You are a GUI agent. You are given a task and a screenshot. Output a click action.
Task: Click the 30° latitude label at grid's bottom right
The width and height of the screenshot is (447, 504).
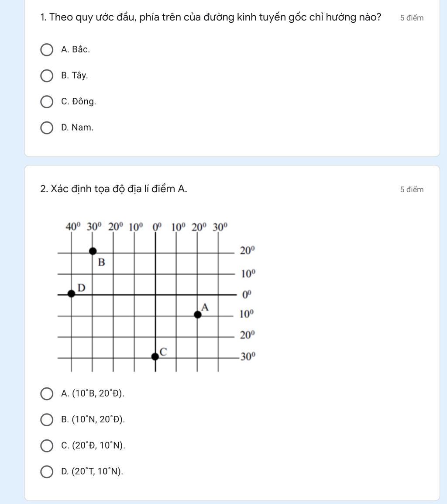tap(248, 356)
